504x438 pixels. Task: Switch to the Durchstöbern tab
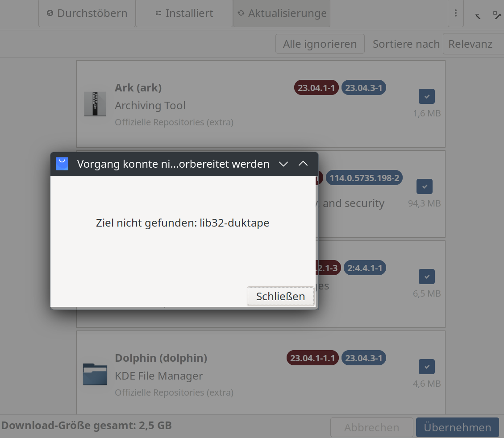tap(87, 13)
